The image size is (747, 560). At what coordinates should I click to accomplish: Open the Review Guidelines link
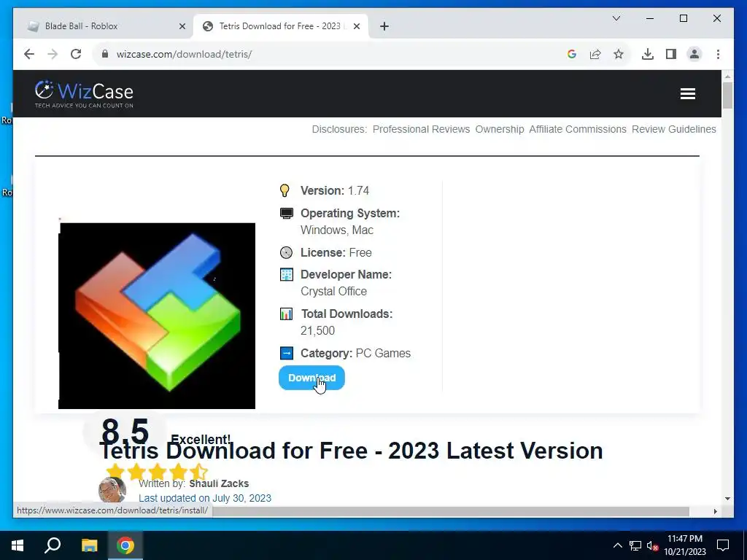[x=673, y=130]
